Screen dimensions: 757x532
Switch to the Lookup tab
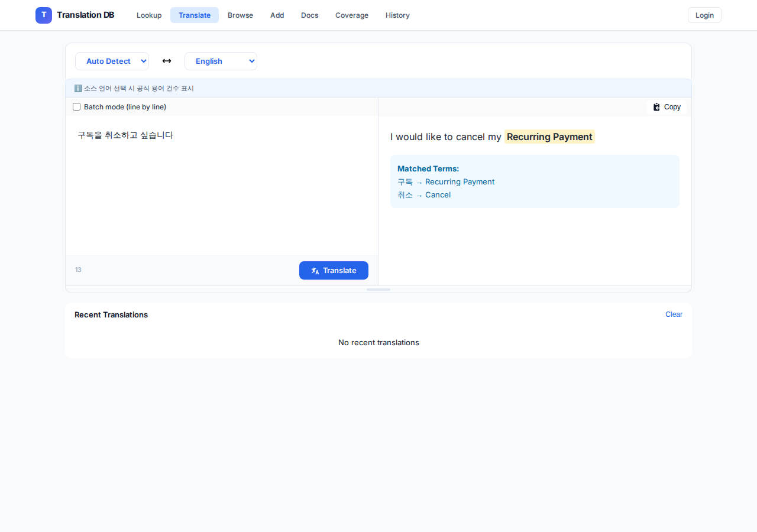coord(148,15)
